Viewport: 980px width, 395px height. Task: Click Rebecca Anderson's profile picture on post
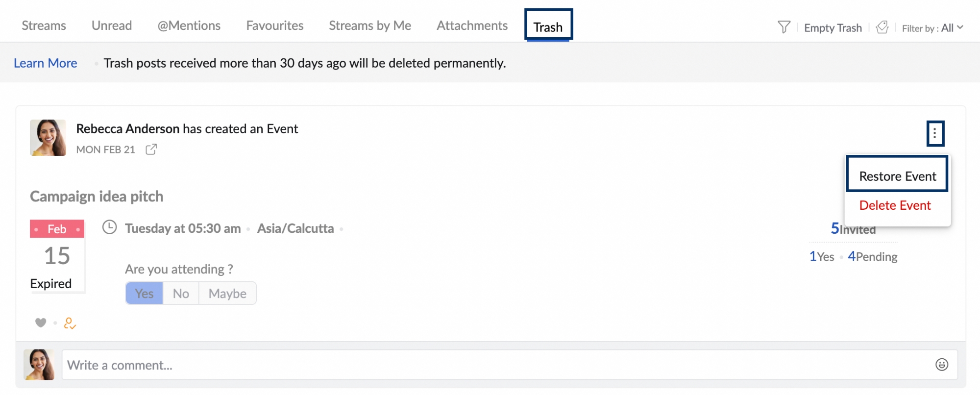tap(48, 138)
